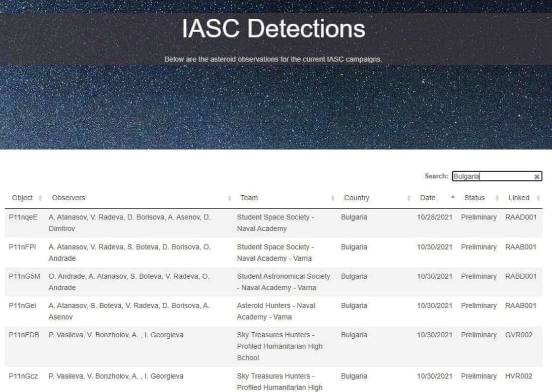Click the sort arrows icon beside Country
This screenshot has height=392, width=552.
pos(409,198)
